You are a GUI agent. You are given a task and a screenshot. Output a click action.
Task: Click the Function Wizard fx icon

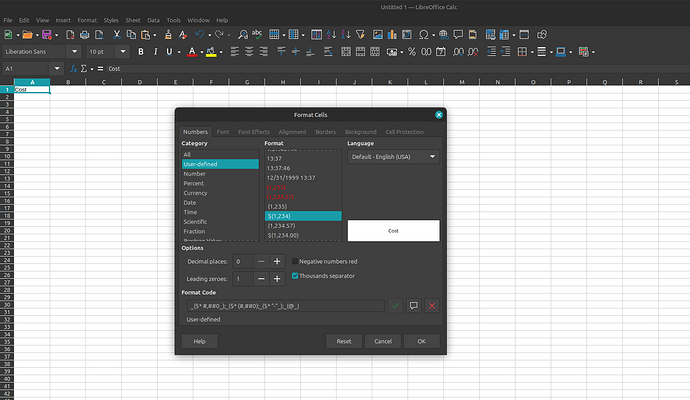click(x=72, y=68)
